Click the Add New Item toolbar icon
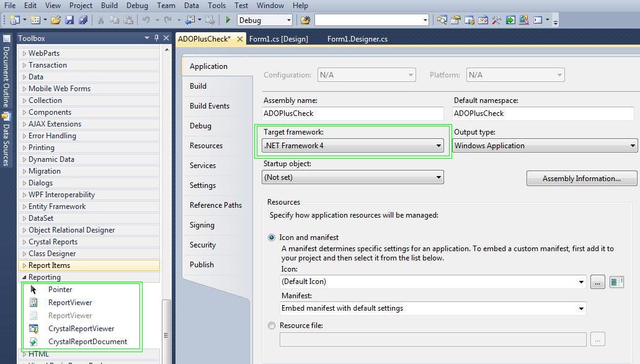The height and width of the screenshot is (364, 640). (35, 20)
